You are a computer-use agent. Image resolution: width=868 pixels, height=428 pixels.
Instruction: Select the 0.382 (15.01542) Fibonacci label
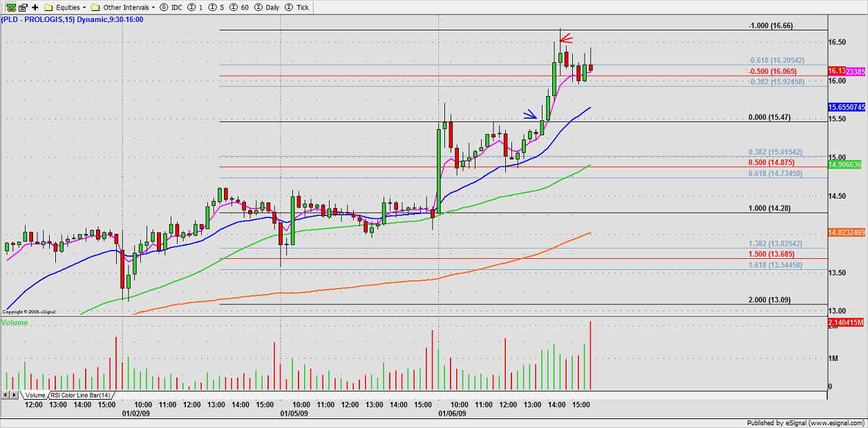[775, 152]
